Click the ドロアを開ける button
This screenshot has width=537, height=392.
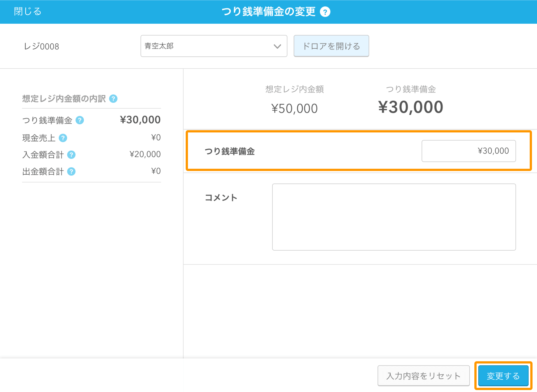coord(331,46)
